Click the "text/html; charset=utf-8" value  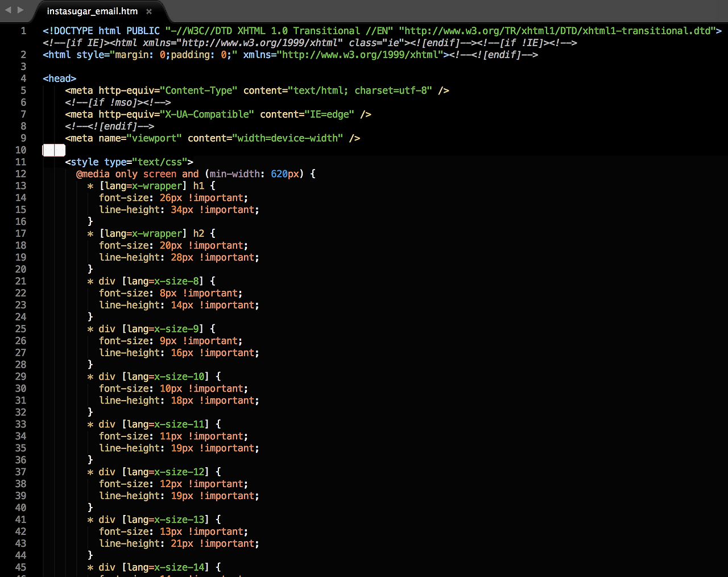coord(360,90)
